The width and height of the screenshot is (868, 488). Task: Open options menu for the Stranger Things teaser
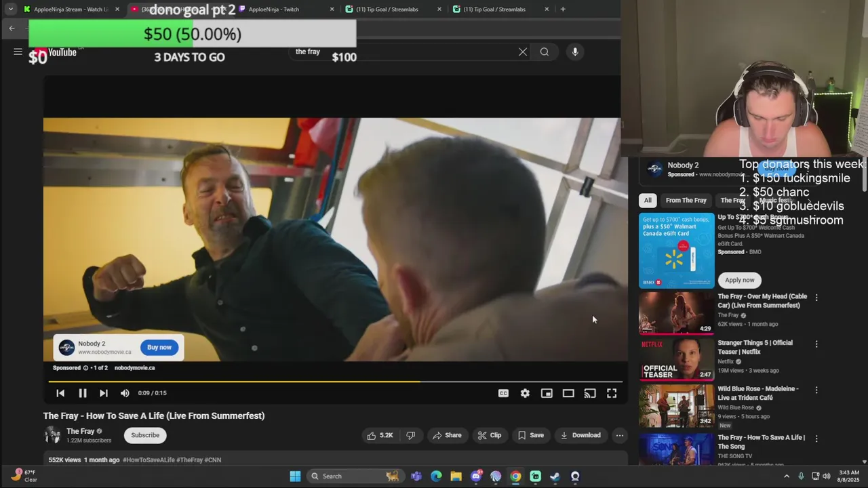click(x=816, y=344)
